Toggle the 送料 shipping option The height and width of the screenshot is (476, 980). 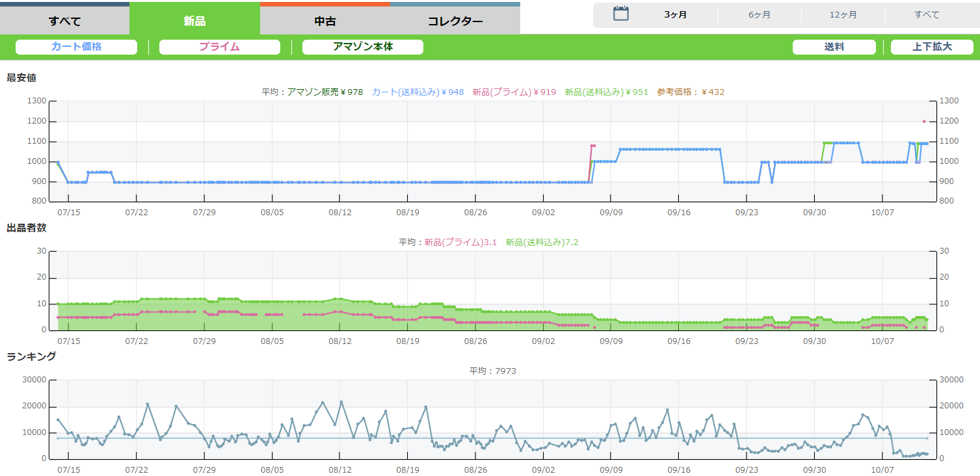coord(834,47)
